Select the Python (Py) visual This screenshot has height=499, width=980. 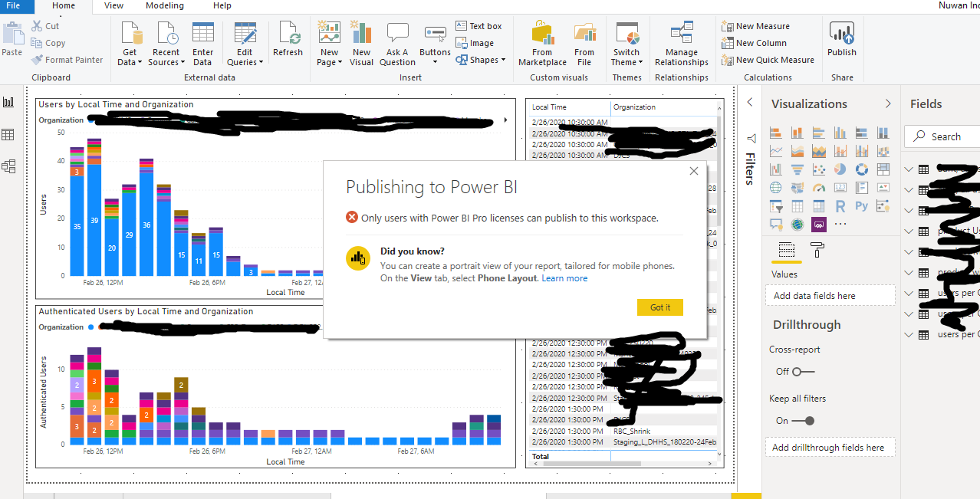click(x=861, y=206)
